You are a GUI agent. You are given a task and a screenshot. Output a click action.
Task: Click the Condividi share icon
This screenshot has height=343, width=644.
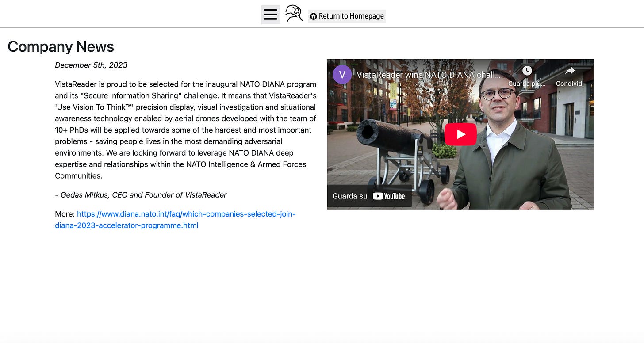(570, 71)
